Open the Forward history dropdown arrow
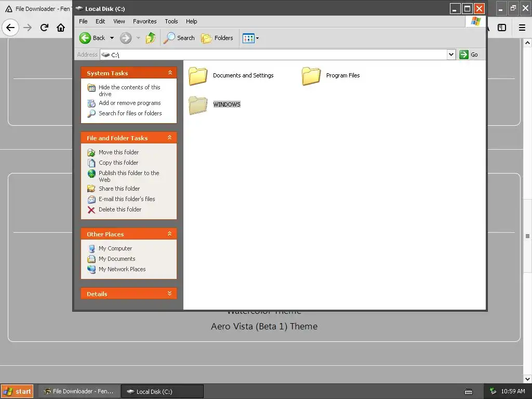 tap(138, 38)
